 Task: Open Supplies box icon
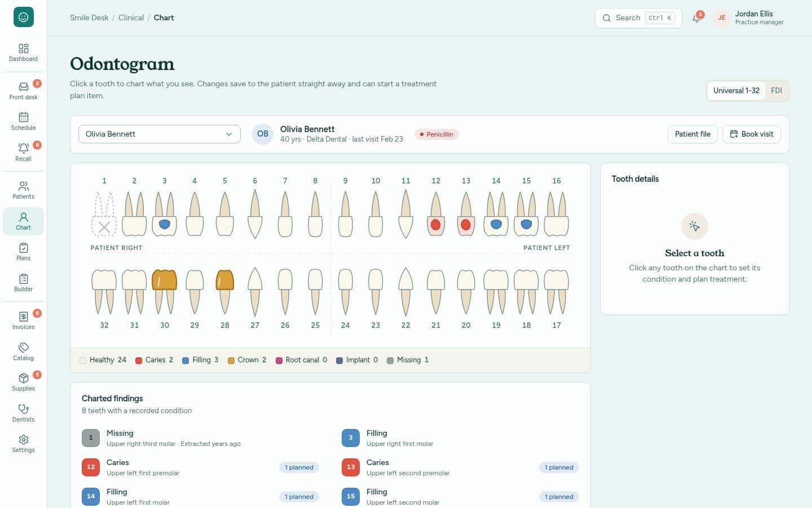point(23,382)
